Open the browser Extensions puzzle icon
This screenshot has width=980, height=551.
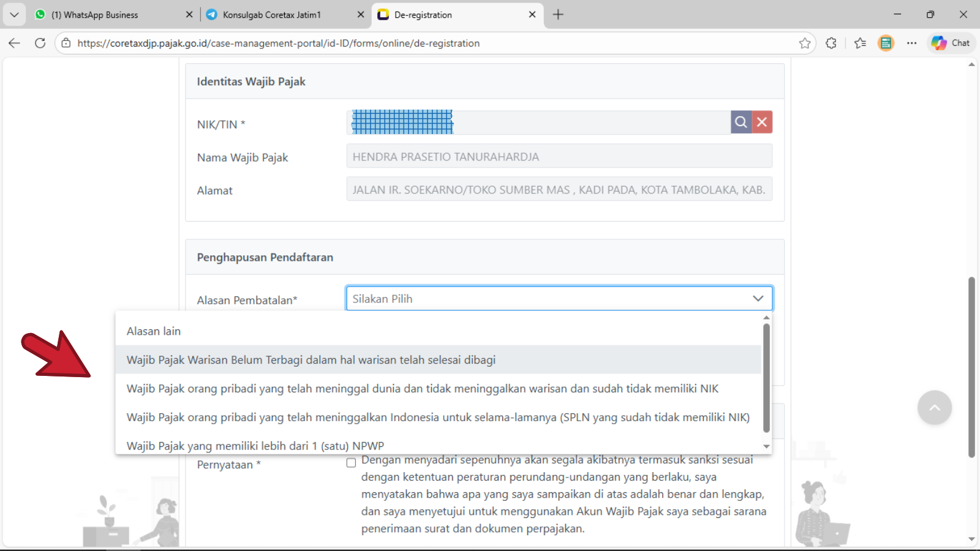[x=831, y=43]
